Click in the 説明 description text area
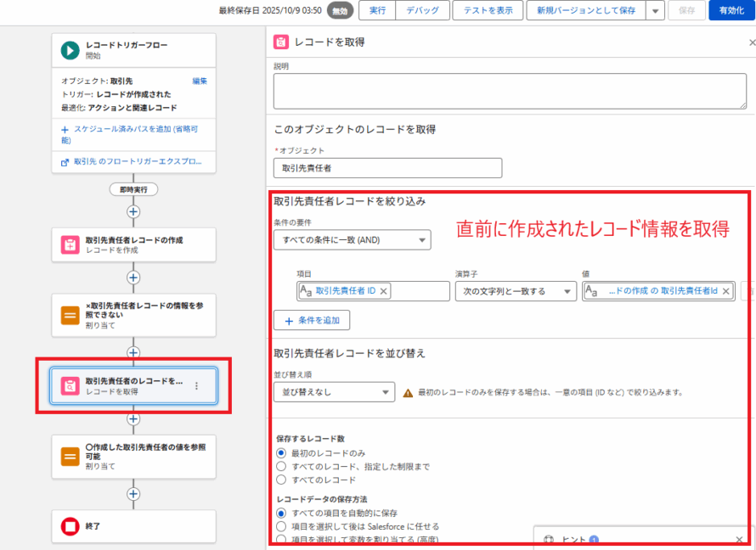The height and width of the screenshot is (550, 756). coord(510,90)
